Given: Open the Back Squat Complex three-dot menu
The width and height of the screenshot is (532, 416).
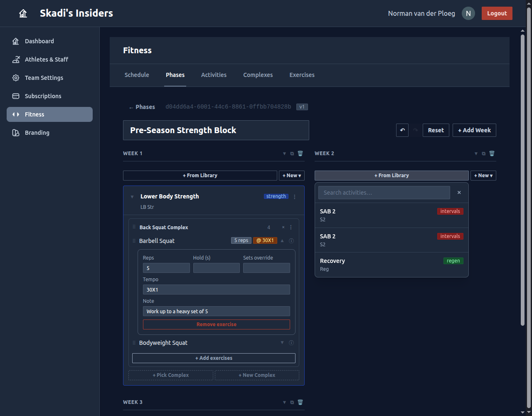Looking at the screenshot, I should pyautogui.click(x=291, y=228).
